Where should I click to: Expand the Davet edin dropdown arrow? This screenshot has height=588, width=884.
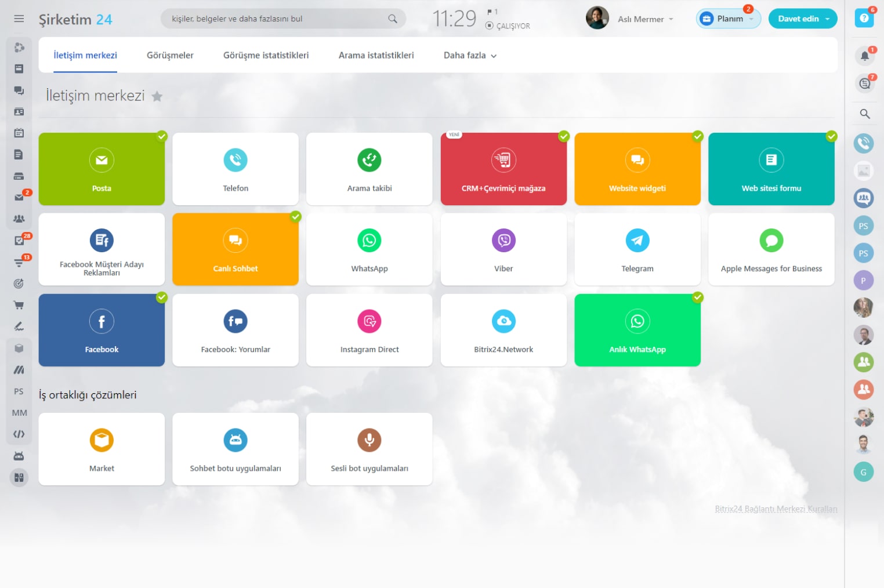[x=827, y=19]
